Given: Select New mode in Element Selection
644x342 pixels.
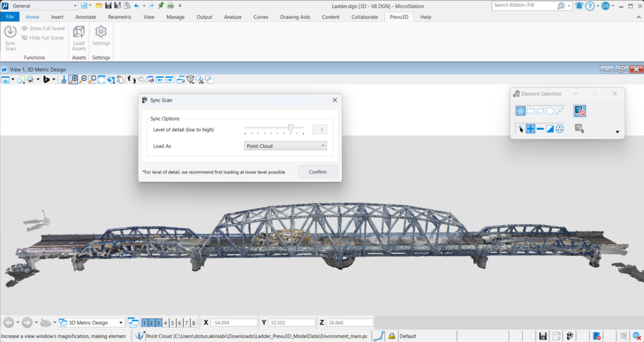Looking at the screenshot, I should click(x=520, y=129).
